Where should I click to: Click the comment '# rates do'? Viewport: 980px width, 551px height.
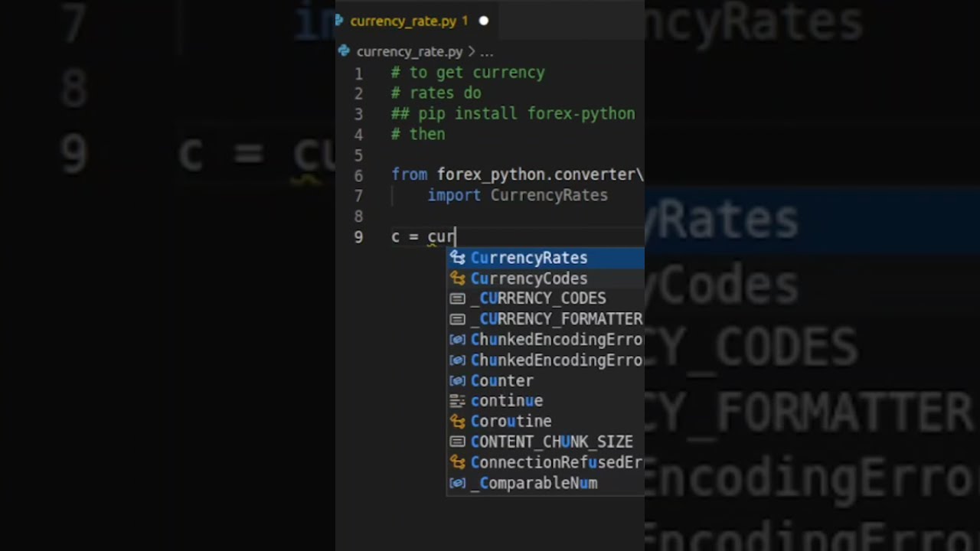point(436,93)
